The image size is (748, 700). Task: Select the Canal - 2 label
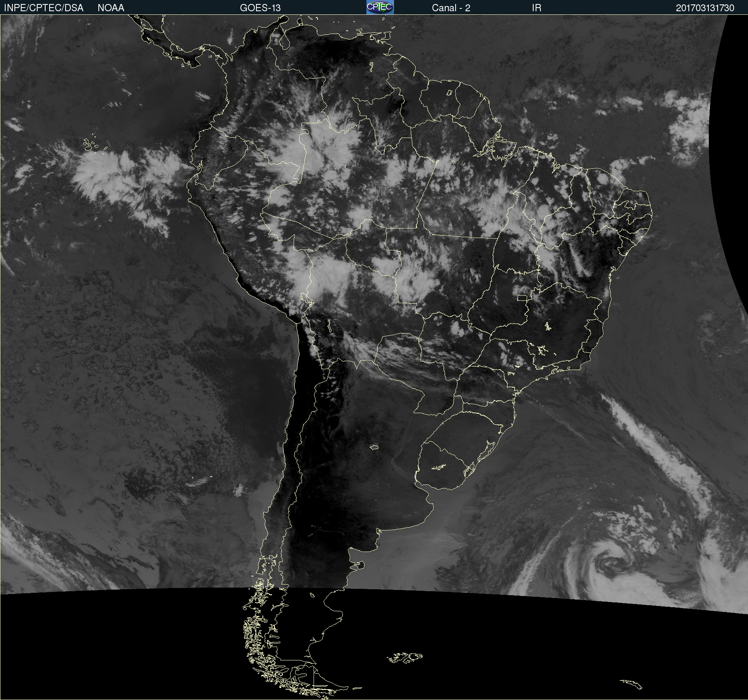pyautogui.click(x=451, y=8)
